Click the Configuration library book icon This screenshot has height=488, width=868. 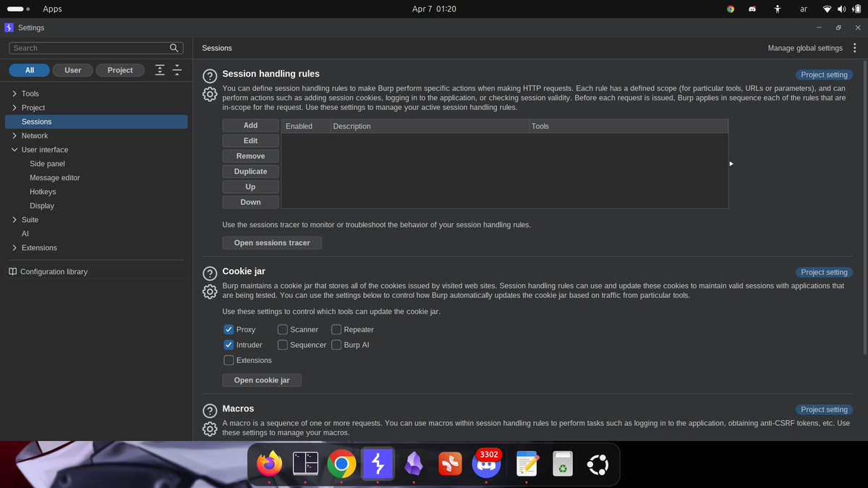tap(13, 272)
